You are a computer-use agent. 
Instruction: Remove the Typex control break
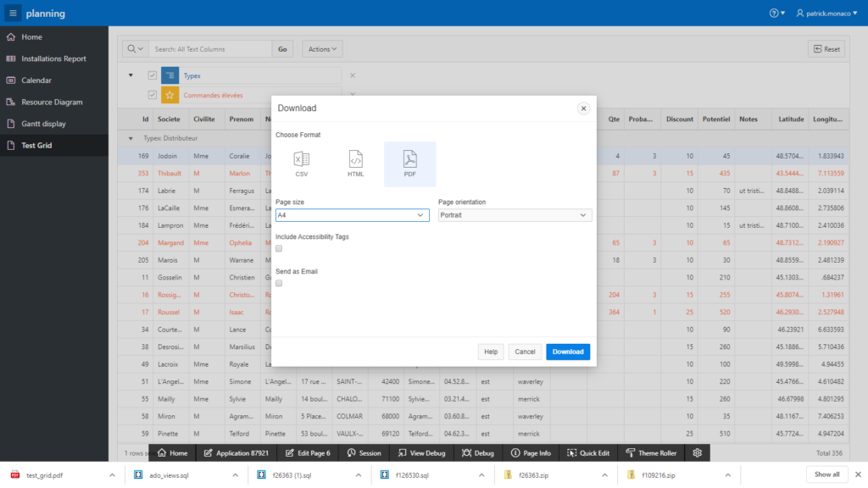tap(353, 75)
